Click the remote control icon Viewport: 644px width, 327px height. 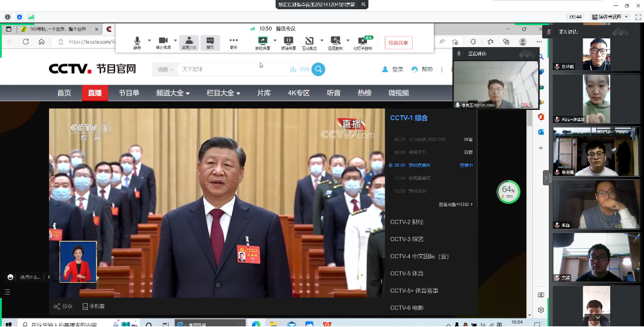point(335,42)
